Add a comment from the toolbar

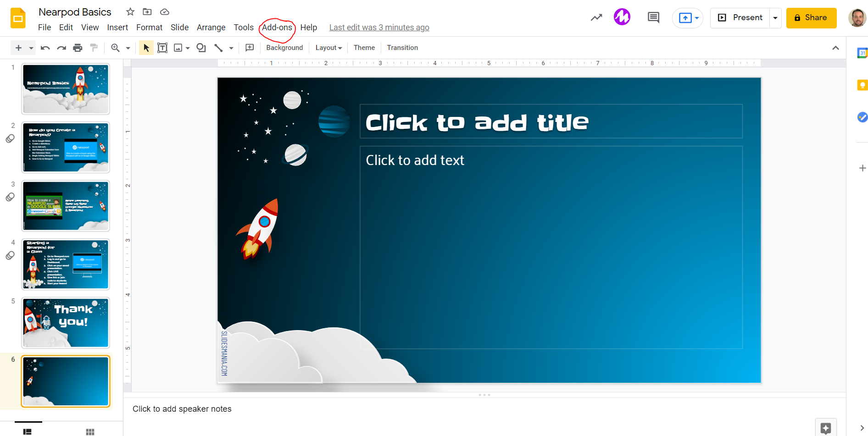point(250,48)
